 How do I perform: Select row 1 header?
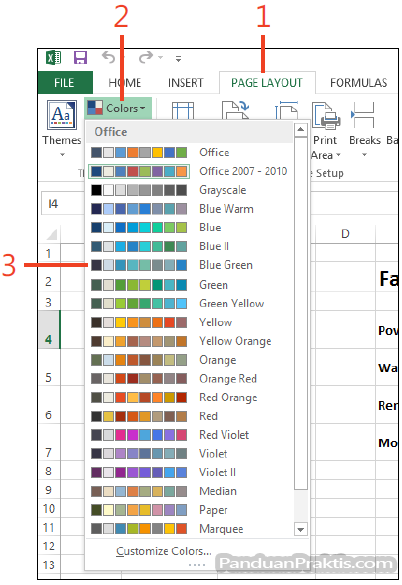coord(49,253)
